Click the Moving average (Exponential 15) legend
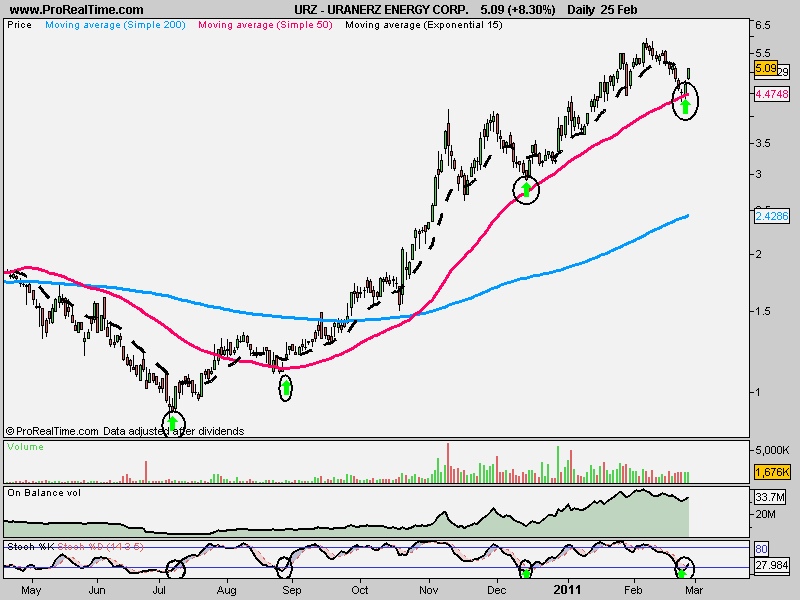This screenshot has width=800, height=600. pos(424,24)
